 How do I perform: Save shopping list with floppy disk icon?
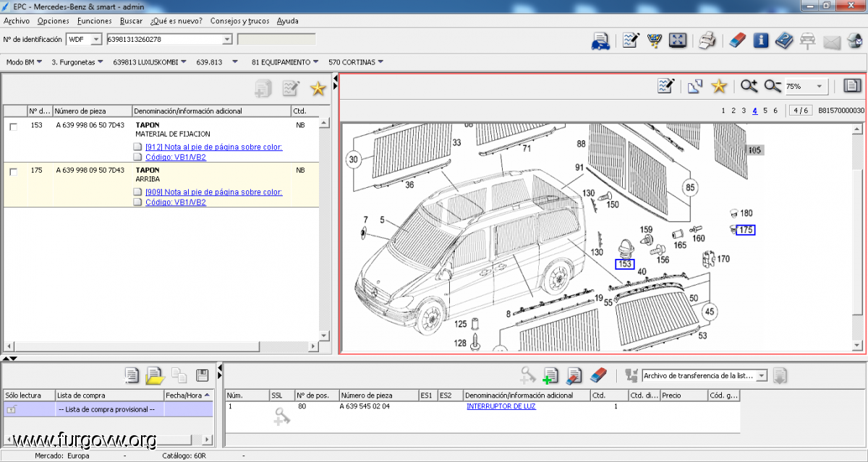[x=203, y=375]
